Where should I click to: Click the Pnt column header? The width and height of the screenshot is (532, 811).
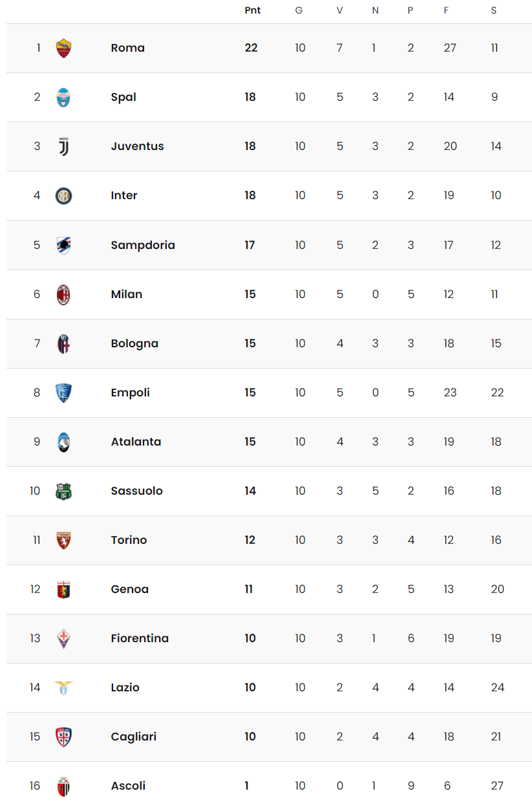coord(253,10)
